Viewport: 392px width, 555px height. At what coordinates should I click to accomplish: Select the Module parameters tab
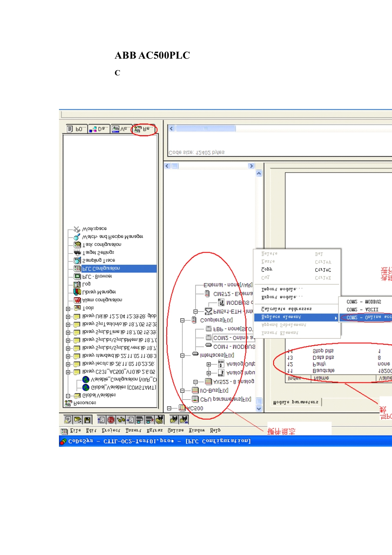tap(296, 402)
